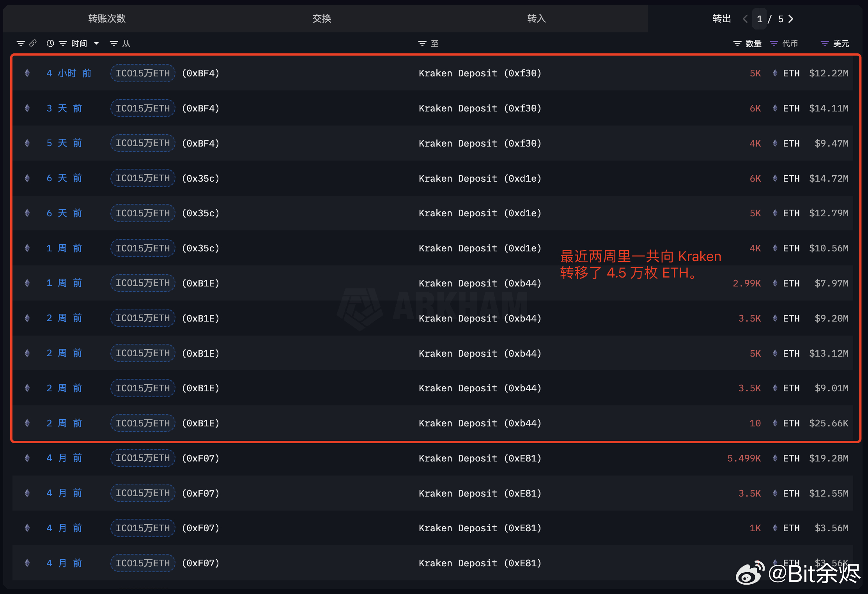Click chain icon in $19.28M row
Image resolution: width=868 pixels, height=594 pixels.
(x=27, y=458)
